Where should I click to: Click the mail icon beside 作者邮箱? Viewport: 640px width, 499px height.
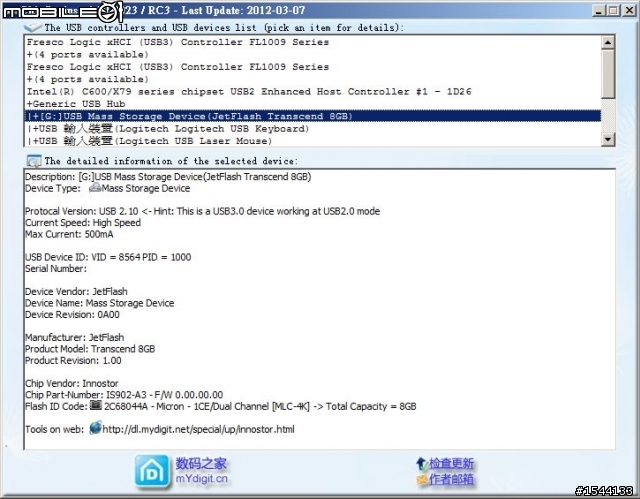[422, 479]
